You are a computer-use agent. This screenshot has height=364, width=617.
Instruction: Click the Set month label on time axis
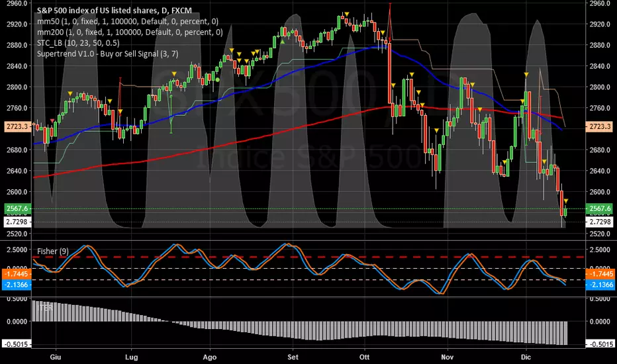click(x=293, y=357)
